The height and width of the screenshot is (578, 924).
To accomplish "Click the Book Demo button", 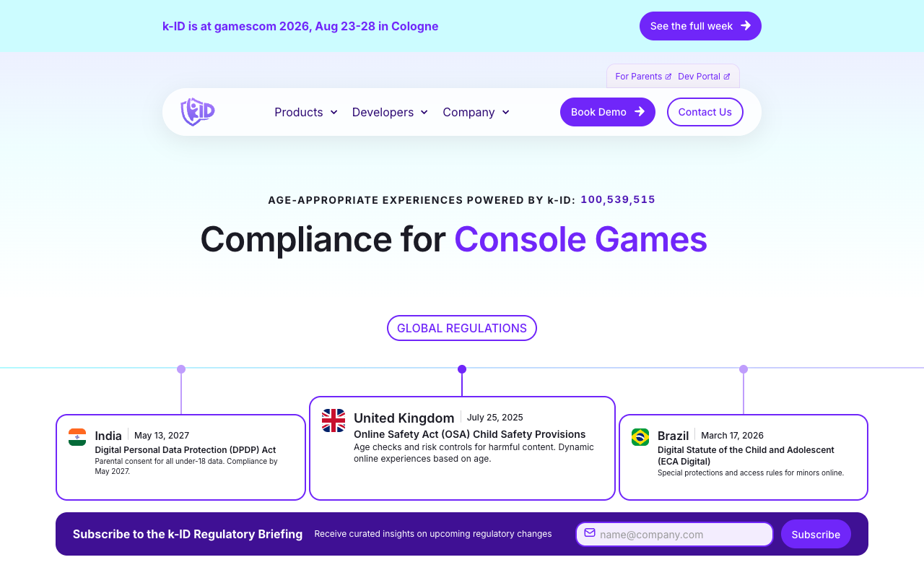I will [608, 112].
